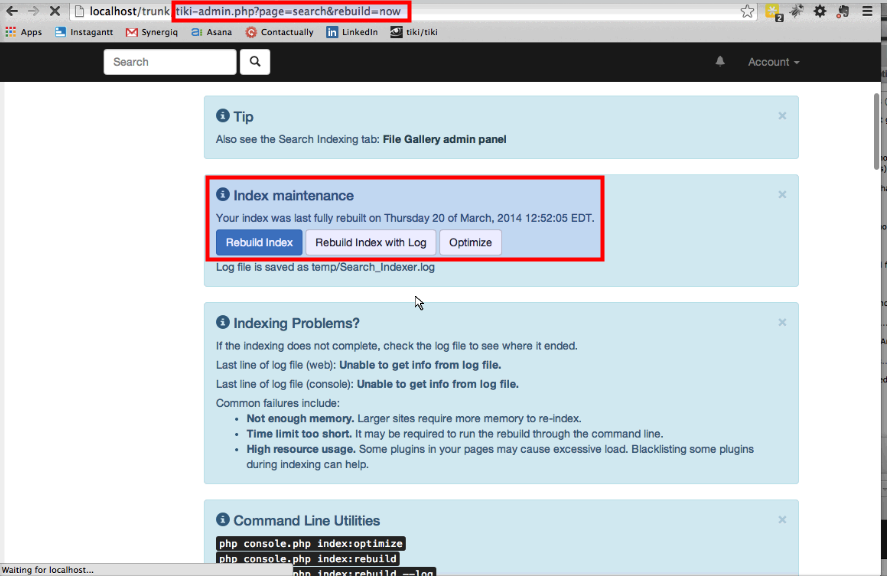Image resolution: width=887 pixels, height=576 pixels.
Task: Click into the Search input field
Action: [170, 62]
